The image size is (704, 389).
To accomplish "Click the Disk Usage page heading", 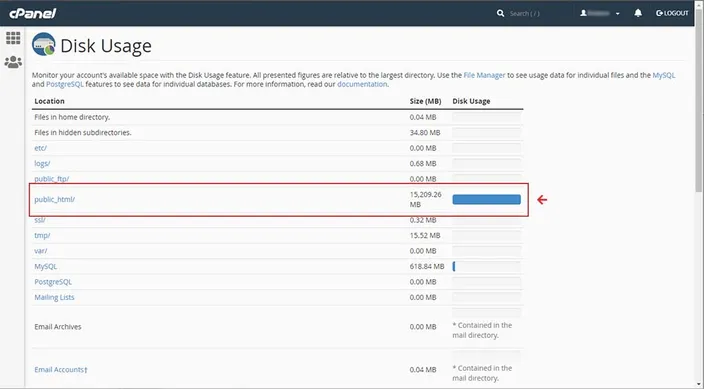I will point(106,45).
